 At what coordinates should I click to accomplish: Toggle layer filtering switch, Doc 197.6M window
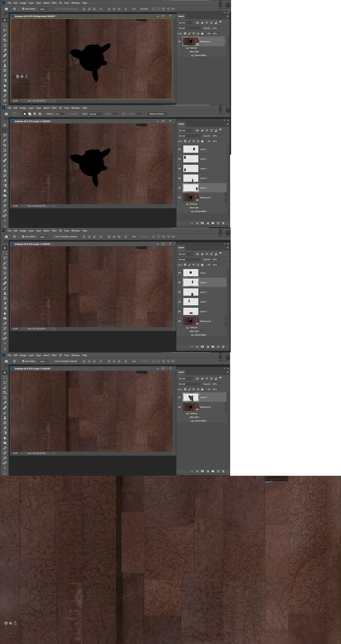tap(220, 378)
